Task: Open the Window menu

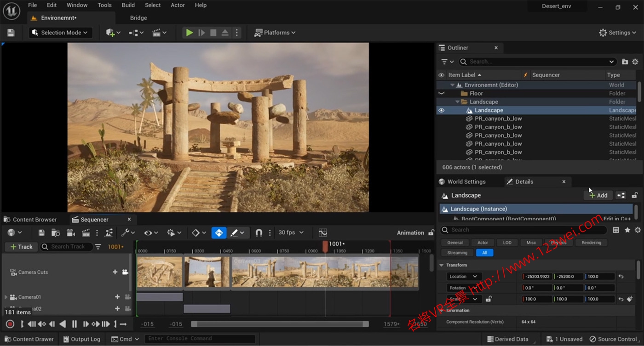Action: 77,5
